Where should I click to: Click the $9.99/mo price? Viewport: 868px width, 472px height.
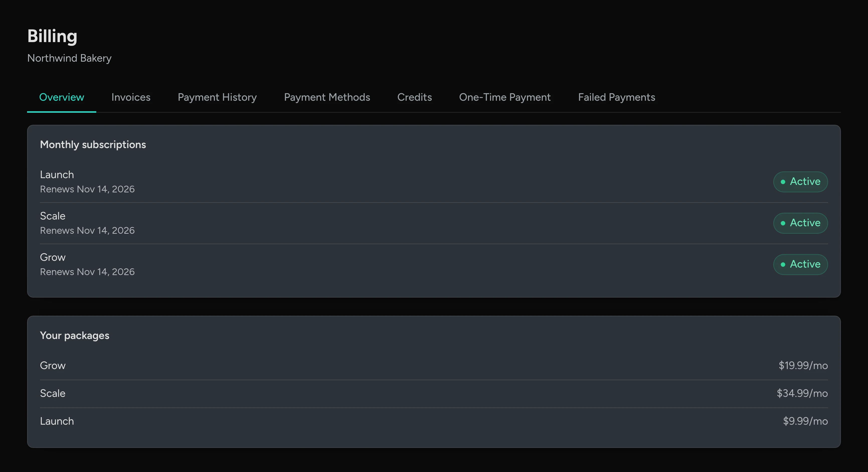[x=805, y=421]
